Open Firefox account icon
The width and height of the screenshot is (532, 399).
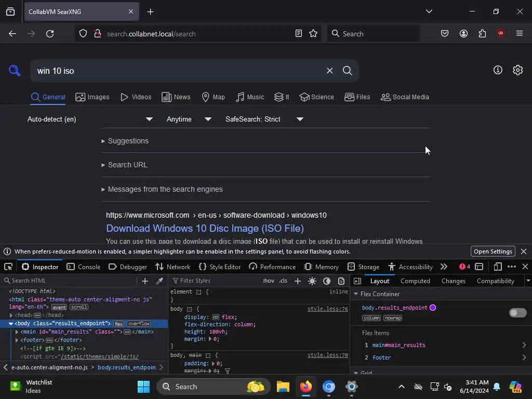pyautogui.click(x=463, y=33)
